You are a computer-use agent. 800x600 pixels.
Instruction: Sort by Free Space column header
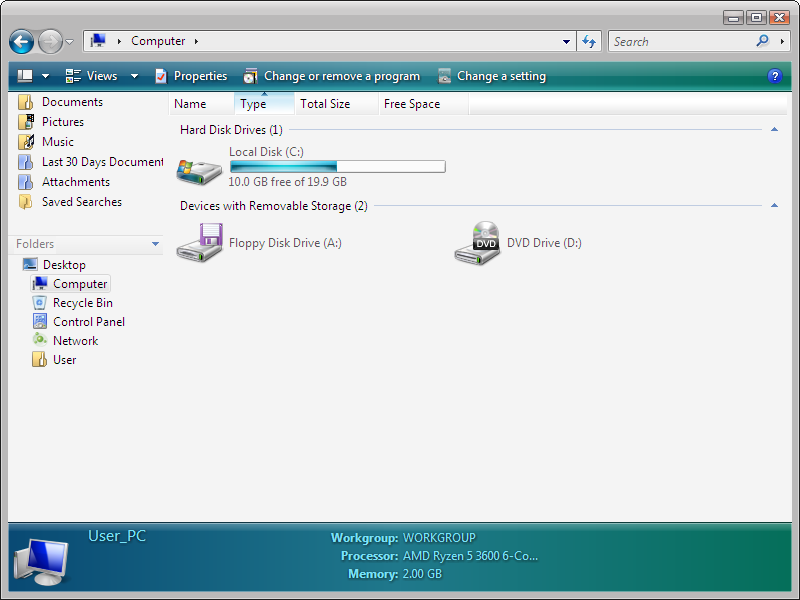tap(423, 104)
